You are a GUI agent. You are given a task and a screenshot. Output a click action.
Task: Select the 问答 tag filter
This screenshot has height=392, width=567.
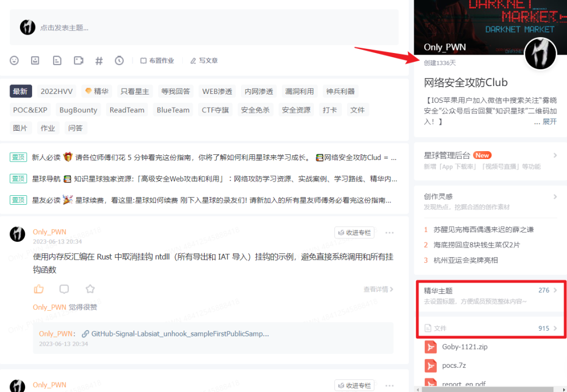point(75,128)
